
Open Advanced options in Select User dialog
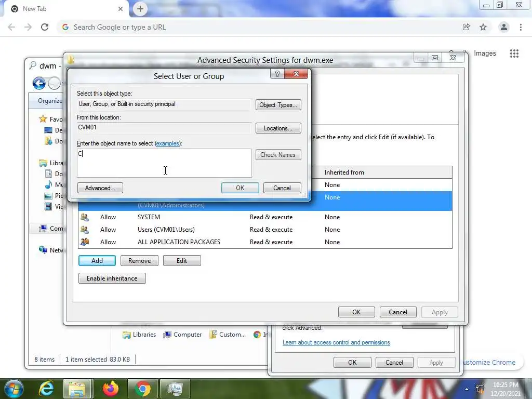click(x=100, y=188)
